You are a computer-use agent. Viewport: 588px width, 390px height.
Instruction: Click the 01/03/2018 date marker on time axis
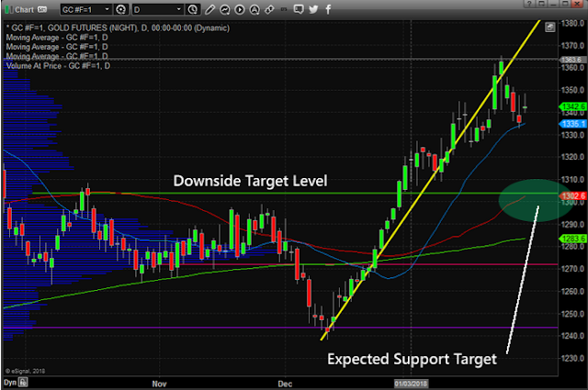[x=411, y=384]
